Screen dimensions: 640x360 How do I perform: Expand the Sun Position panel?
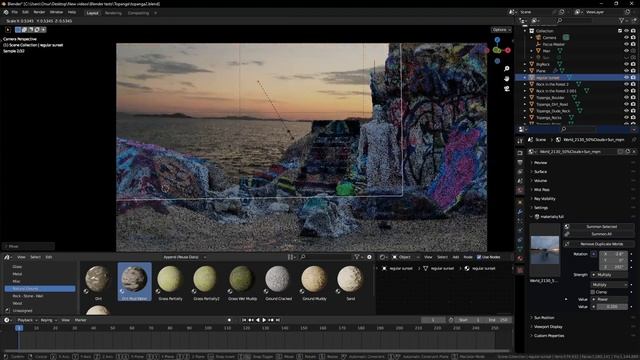tap(544, 318)
